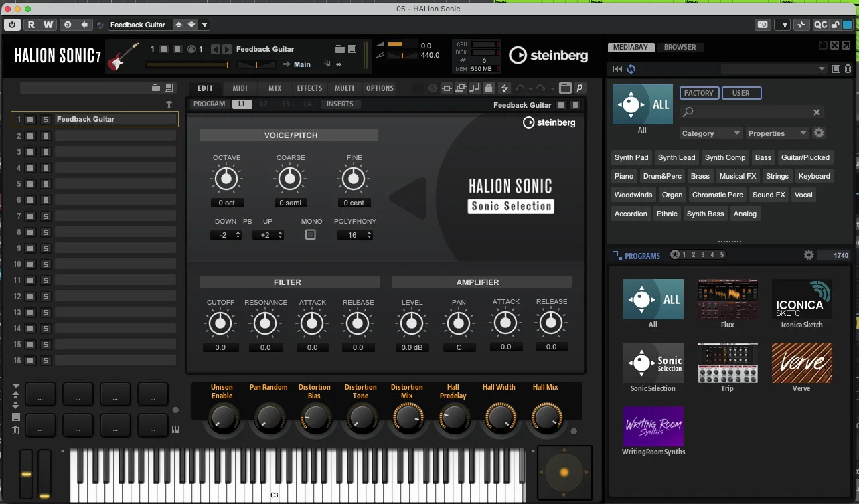Screen dimensions: 859x504
Task: Open the preset browser dropdown arrow in the top bar
Action: click(x=204, y=25)
